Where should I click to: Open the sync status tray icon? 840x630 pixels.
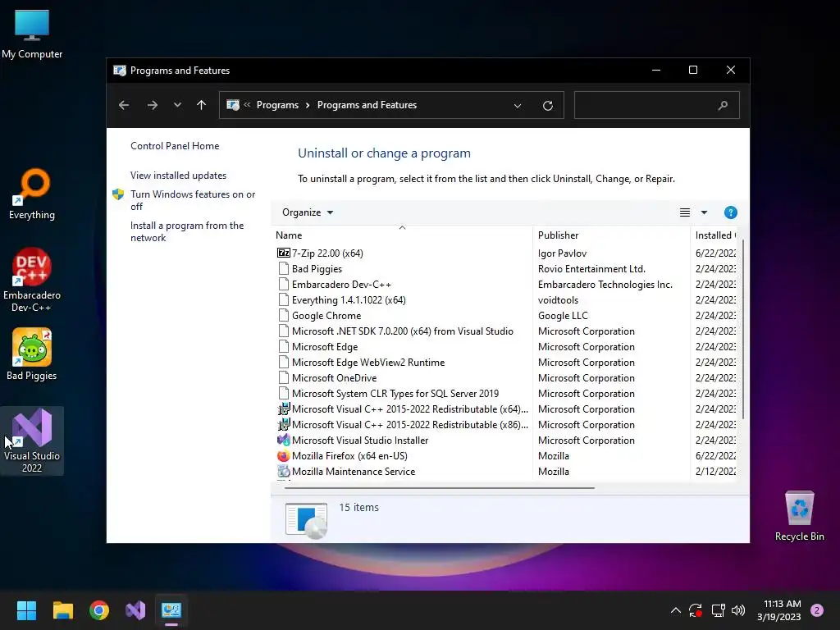click(696, 610)
